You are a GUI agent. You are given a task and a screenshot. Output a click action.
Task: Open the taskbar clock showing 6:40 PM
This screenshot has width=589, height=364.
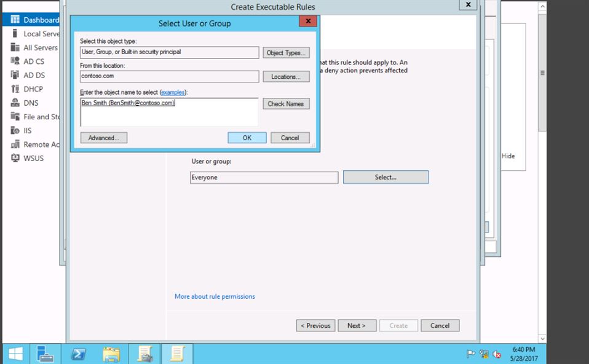coord(524,354)
